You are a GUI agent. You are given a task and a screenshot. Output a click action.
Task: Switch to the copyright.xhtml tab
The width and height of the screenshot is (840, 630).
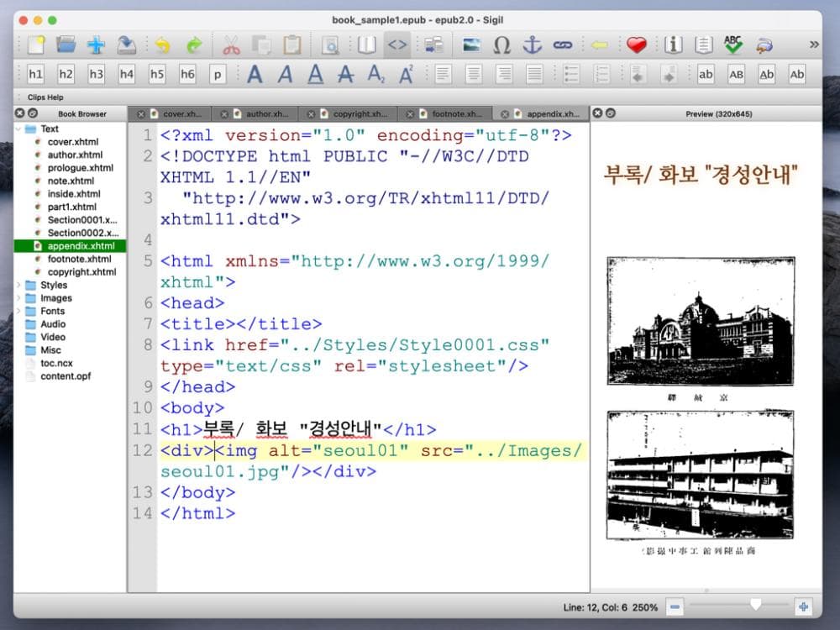point(349,114)
